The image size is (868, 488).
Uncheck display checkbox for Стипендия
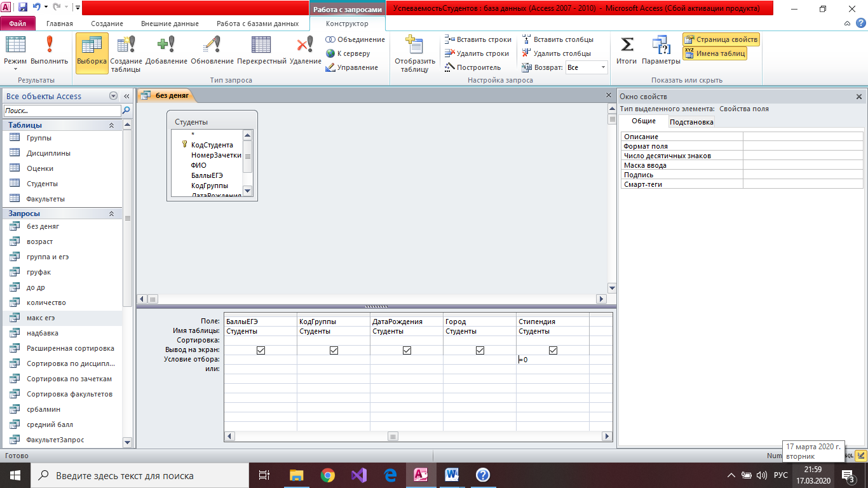point(553,350)
